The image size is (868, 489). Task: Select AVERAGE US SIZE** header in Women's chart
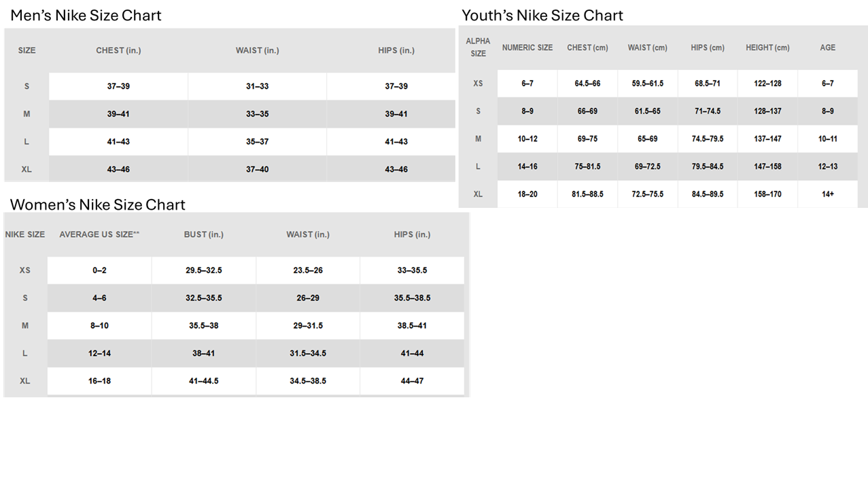99,234
